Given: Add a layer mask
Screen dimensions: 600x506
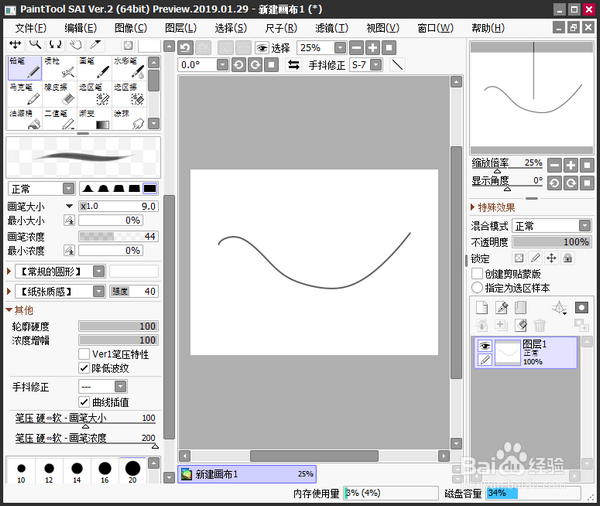Looking at the screenshot, I should 581,307.
